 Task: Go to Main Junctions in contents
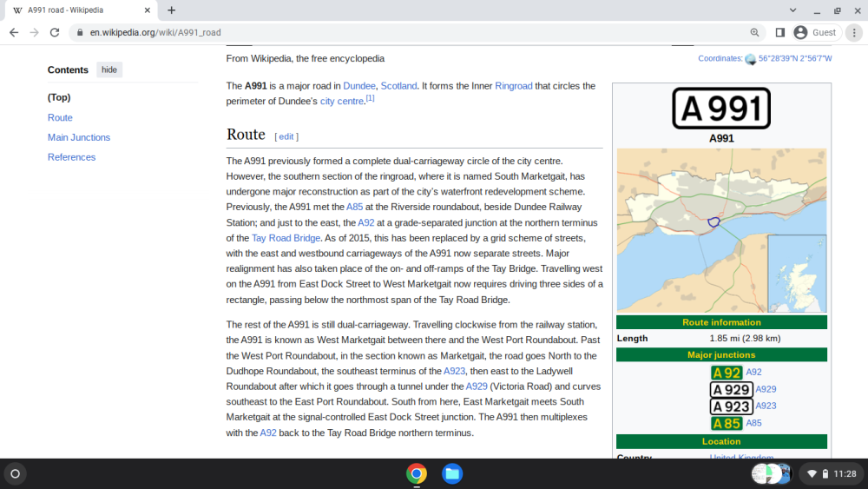pyautogui.click(x=79, y=137)
